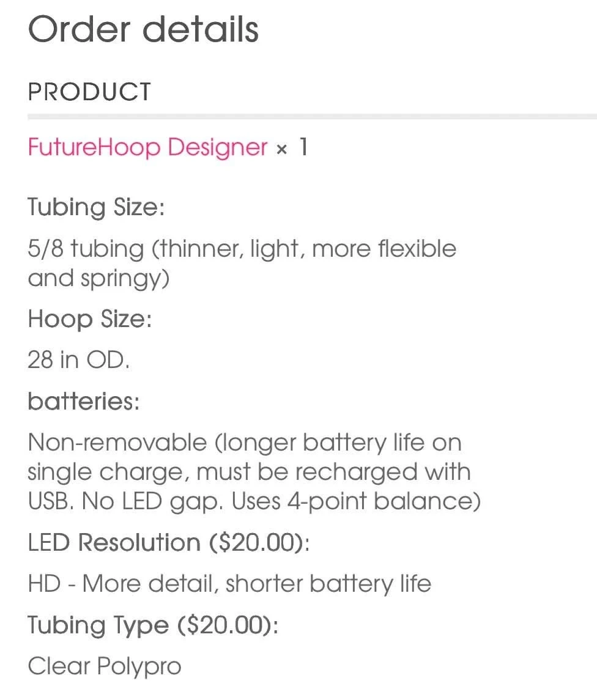Image resolution: width=597 pixels, height=700 pixels.
Task: Click the PRODUCT column header
Action: click(89, 92)
